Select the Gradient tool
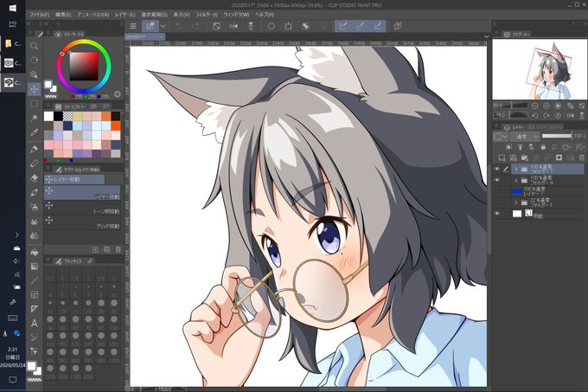Screen dimensions: 588x392 coord(34,267)
